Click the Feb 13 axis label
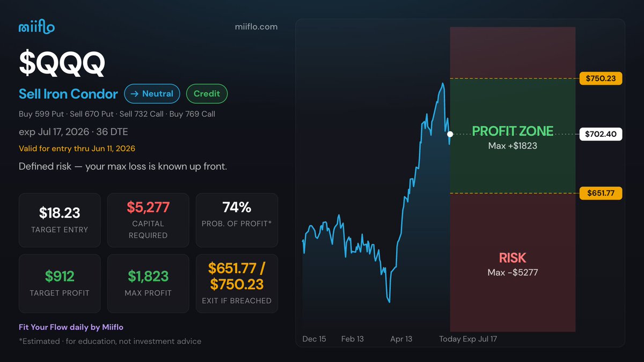 pyautogui.click(x=353, y=339)
